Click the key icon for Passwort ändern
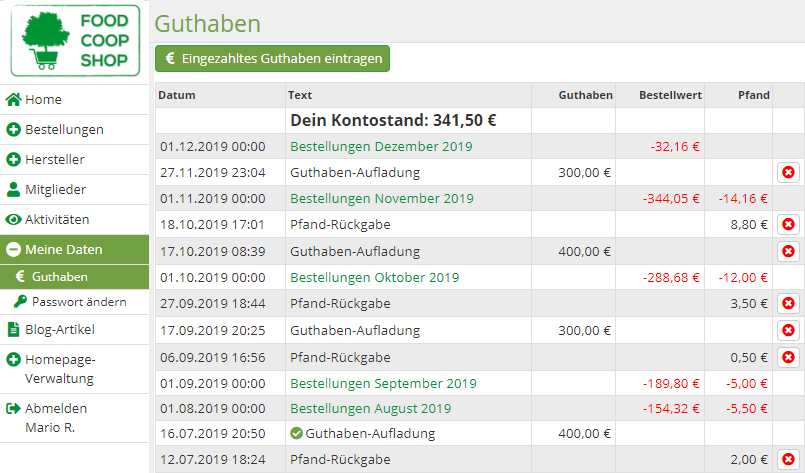Viewport: 805px width, 473px height. click(21, 301)
